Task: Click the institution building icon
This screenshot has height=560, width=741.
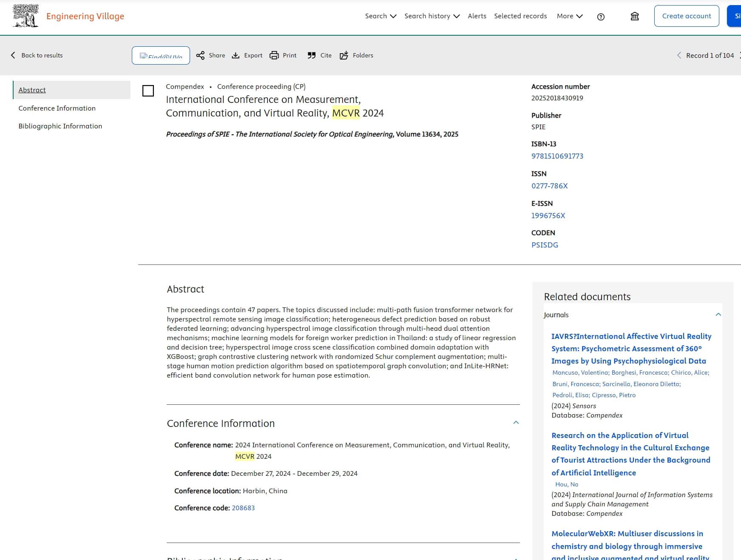Action: [635, 16]
